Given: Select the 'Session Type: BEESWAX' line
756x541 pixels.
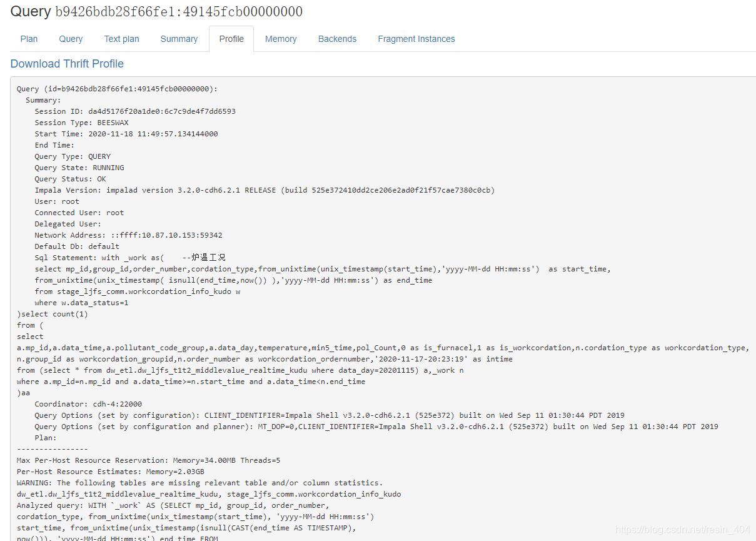Looking at the screenshot, I should click(81, 123).
